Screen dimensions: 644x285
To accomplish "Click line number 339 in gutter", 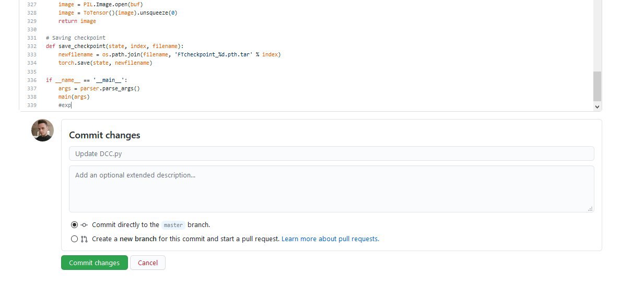I will pos(32,105).
